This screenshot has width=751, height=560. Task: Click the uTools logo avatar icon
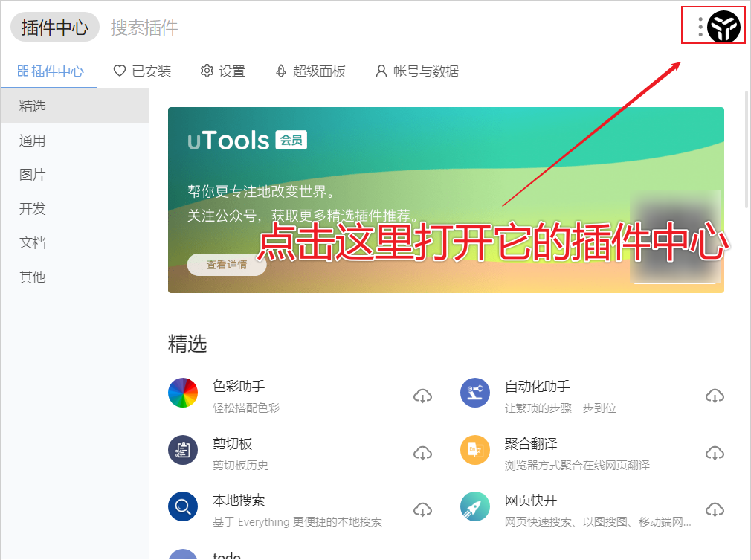tap(723, 27)
